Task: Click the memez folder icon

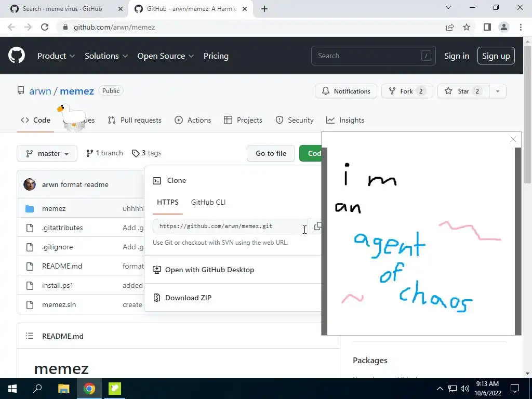Action: click(x=30, y=208)
